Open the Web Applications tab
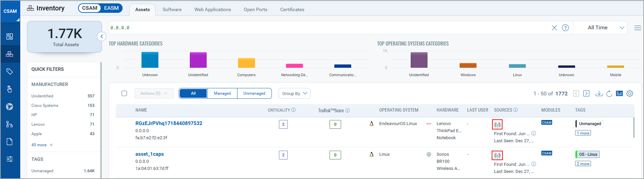This screenshot has width=644, height=179. point(213,9)
